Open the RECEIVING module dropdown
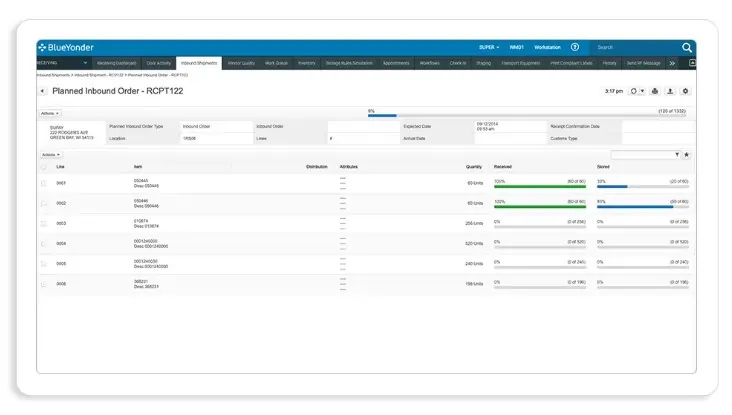Image resolution: width=732 pixels, height=415 pixels. 63,63
